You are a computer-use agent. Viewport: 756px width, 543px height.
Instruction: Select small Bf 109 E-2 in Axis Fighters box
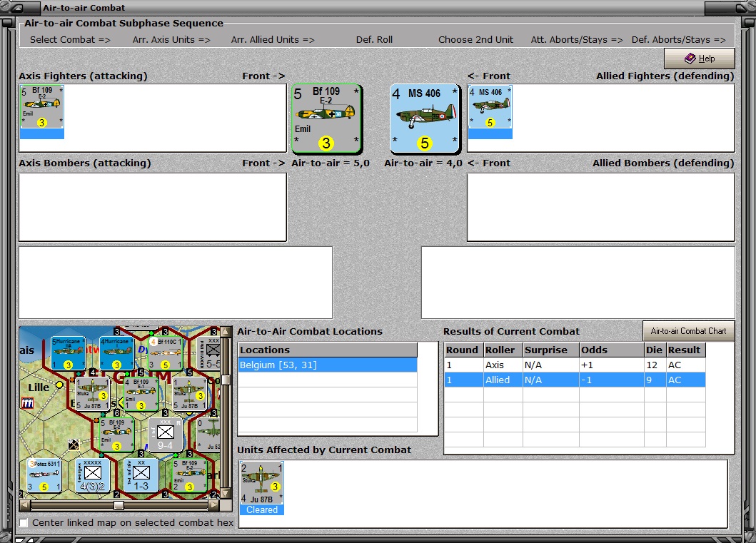point(42,112)
